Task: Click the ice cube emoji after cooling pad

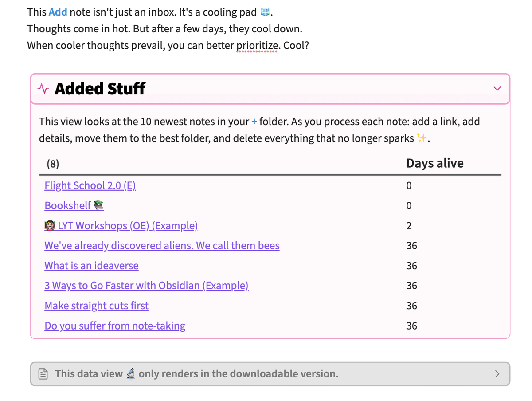Action: [265, 12]
